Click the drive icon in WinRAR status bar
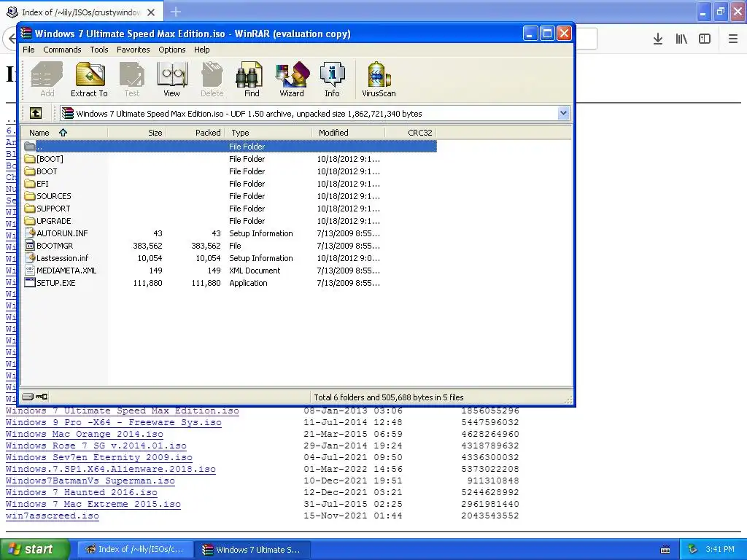747x560 pixels. [x=28, y=397]
